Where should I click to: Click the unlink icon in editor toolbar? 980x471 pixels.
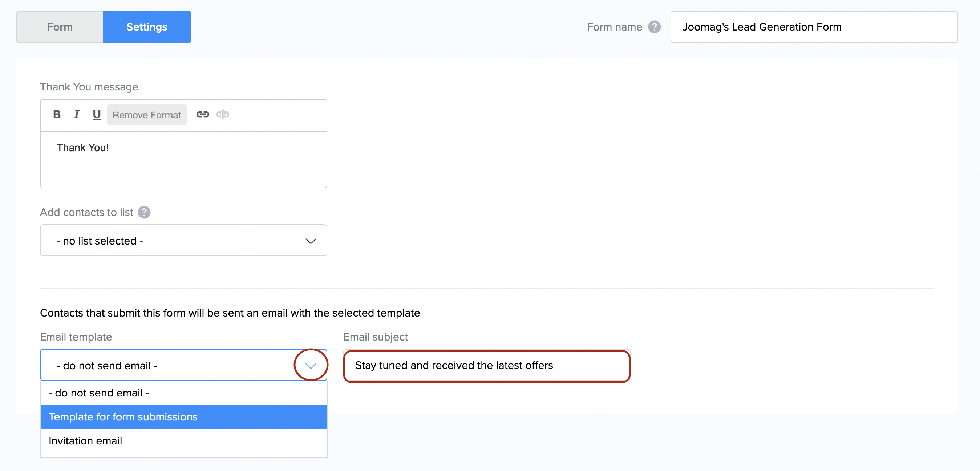(x=223, y=114)
